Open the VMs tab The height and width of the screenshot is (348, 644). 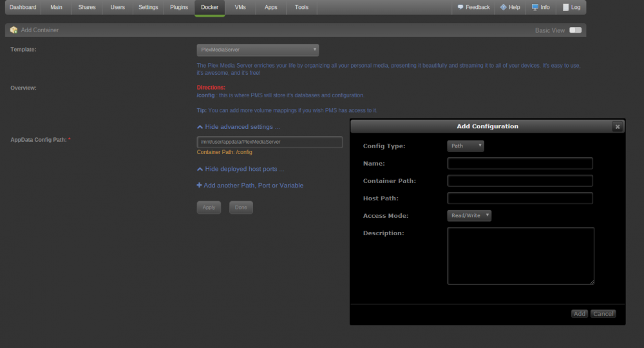(240, 7)
